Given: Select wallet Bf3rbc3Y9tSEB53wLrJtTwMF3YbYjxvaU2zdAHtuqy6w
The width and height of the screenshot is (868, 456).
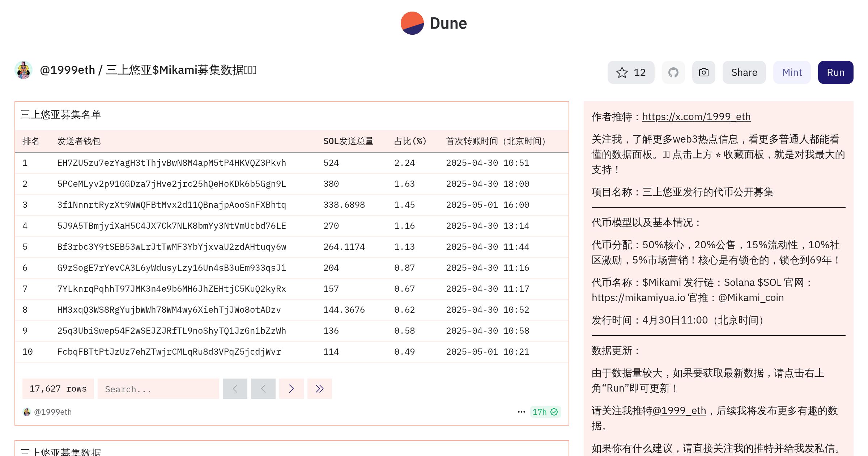Looking at the screenshot, I should tap(171, 247).
